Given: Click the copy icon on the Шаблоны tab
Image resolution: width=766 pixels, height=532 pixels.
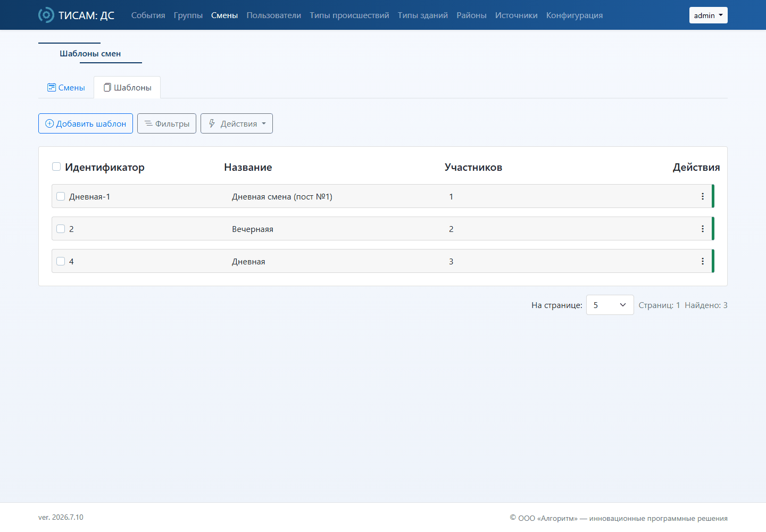Looking at the screenshot, I should (107, 87).
